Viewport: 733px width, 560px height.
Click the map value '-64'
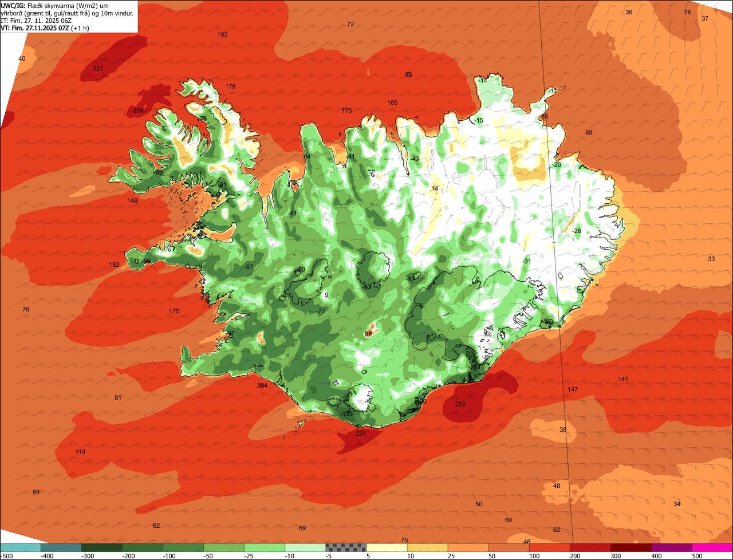(x=306, y=156)
